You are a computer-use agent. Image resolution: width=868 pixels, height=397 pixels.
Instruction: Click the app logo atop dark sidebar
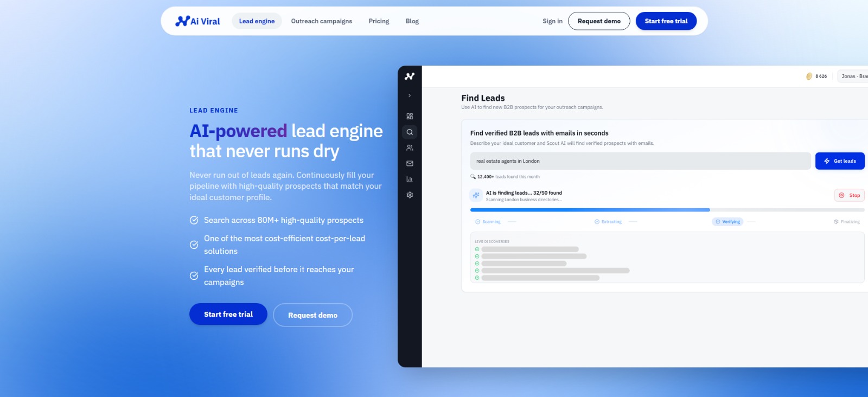pos(410,76)
